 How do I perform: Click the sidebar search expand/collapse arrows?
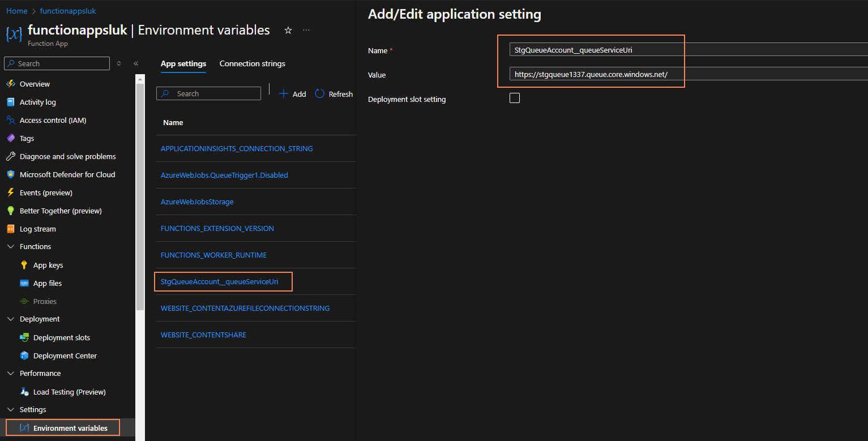coord(119,63)
